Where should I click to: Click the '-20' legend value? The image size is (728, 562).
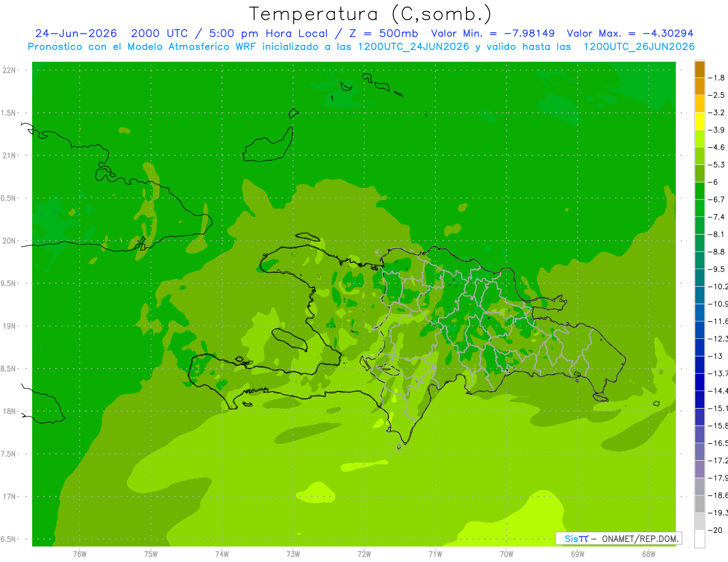click(715, 530)
